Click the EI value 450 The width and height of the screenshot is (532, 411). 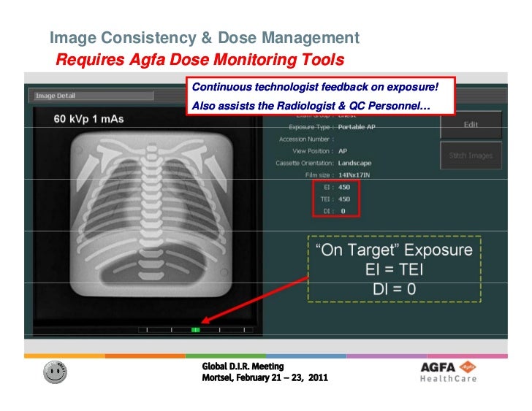(x=344, y=187)
